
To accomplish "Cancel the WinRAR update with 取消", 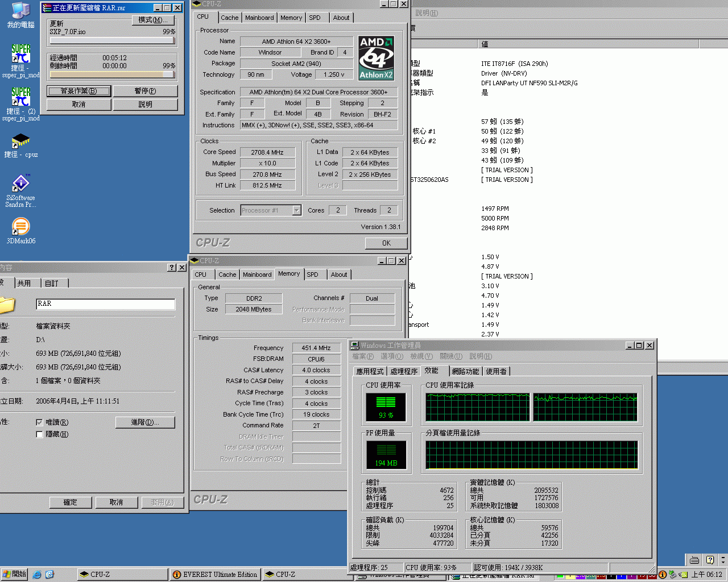I will click(x=79, y=105).
